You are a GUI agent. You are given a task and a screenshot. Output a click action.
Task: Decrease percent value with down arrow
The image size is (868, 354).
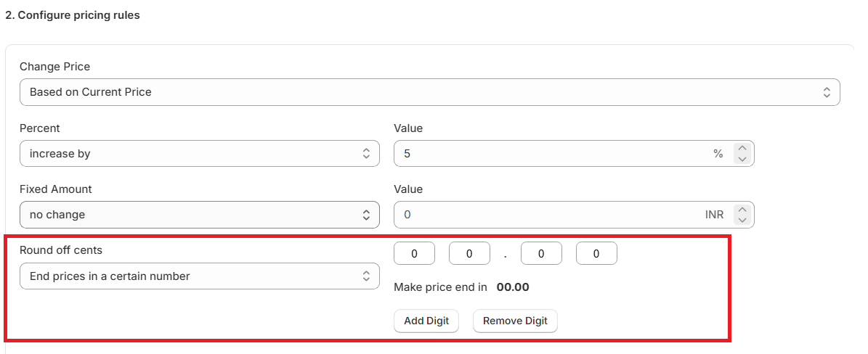tap(742, 159)
